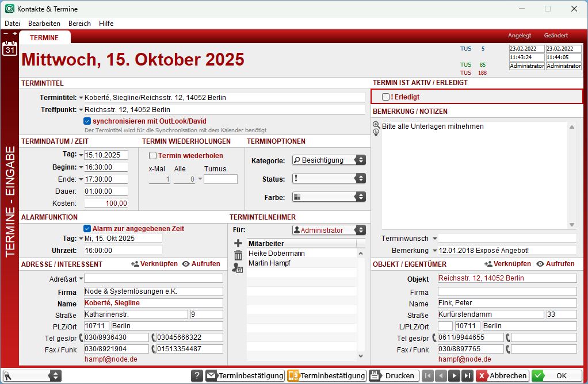Click the calendar icon in the left sidebar

pos(10,48)
